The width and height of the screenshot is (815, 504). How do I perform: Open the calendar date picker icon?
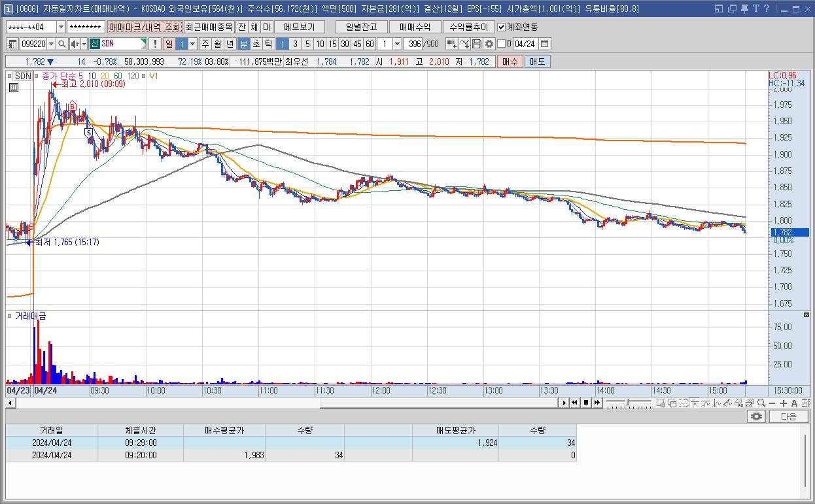point(545,44)
